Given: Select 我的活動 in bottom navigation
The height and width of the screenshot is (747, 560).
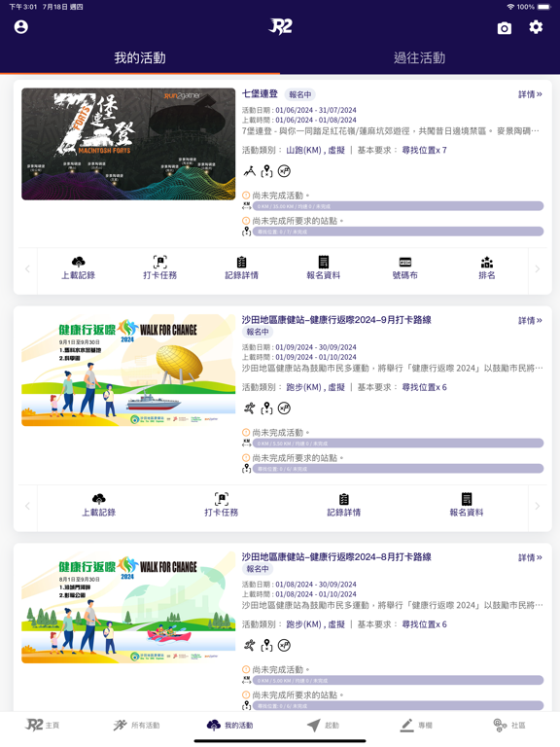Looking at the screenshot, I should pyautogui.click(x=230, y=725).
